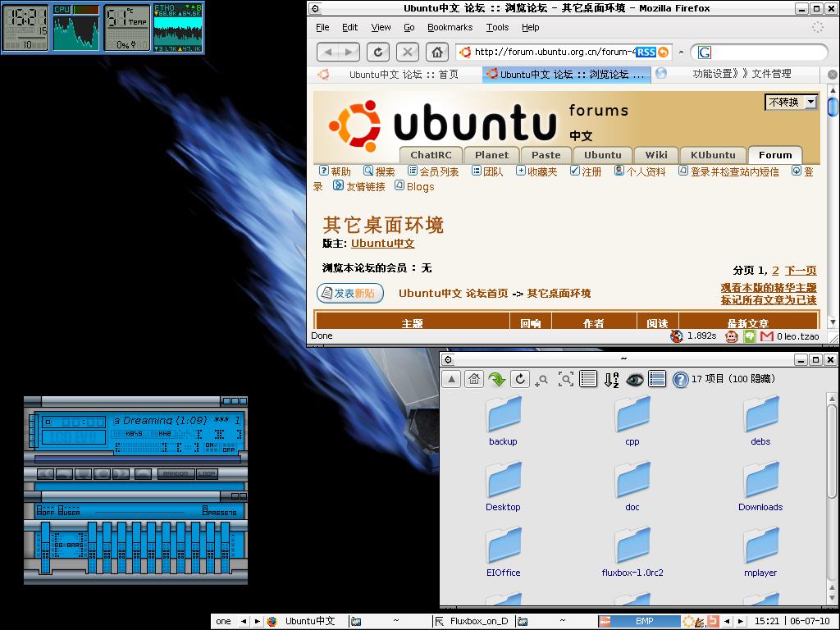Click the equalizer preamp slider in media player
The height and width of the screenshot is (630, 840).
45,547
